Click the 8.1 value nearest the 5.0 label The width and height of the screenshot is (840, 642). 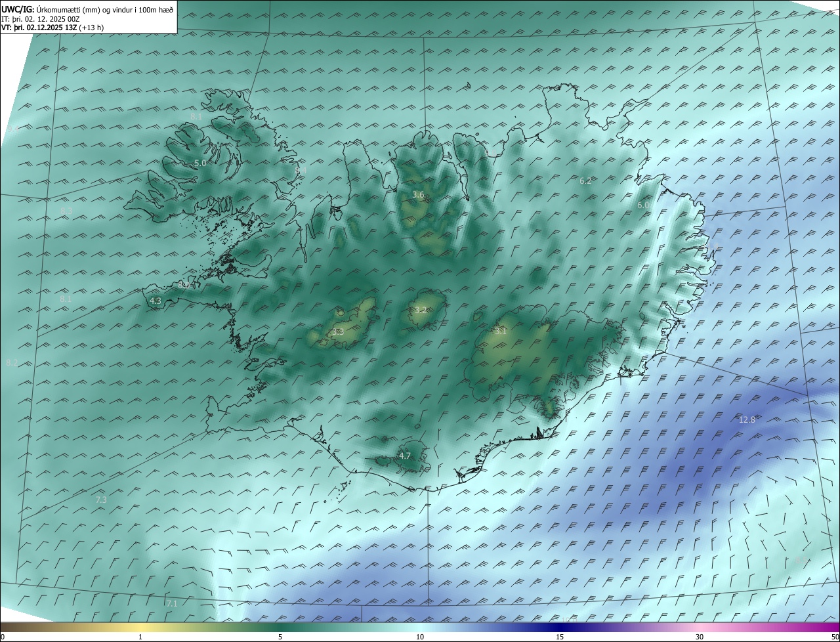196,116
